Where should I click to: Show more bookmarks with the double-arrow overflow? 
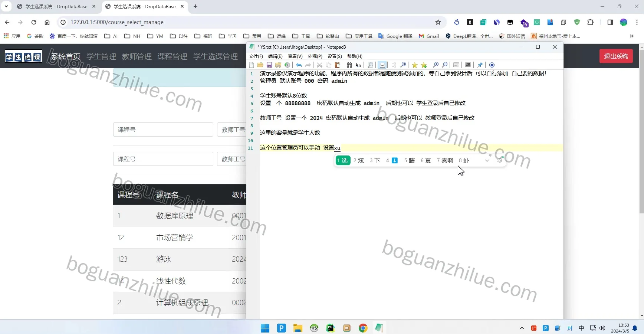tap(632, 36)
